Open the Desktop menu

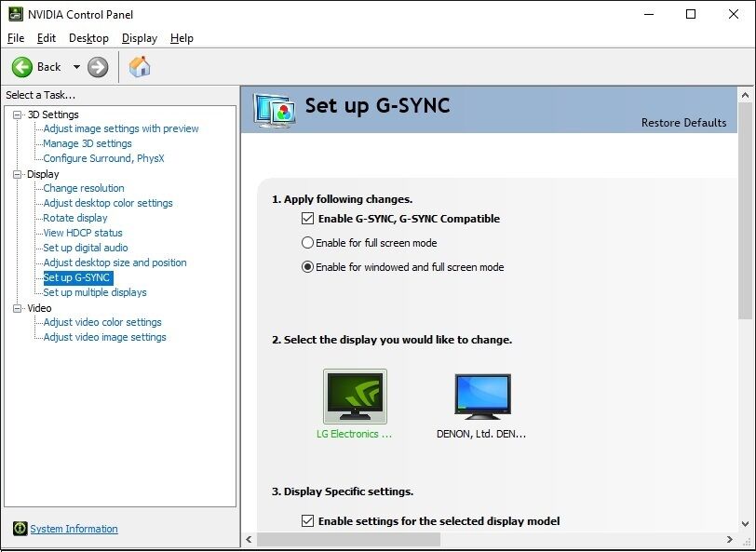88,38
